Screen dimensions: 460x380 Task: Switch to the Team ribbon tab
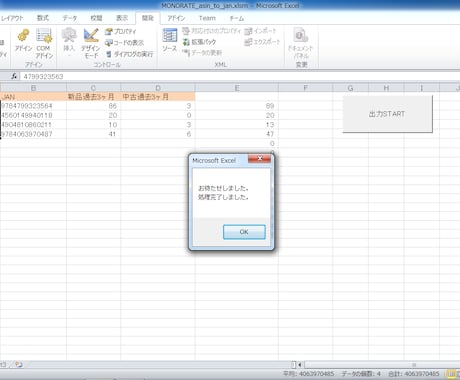(207, 18)
